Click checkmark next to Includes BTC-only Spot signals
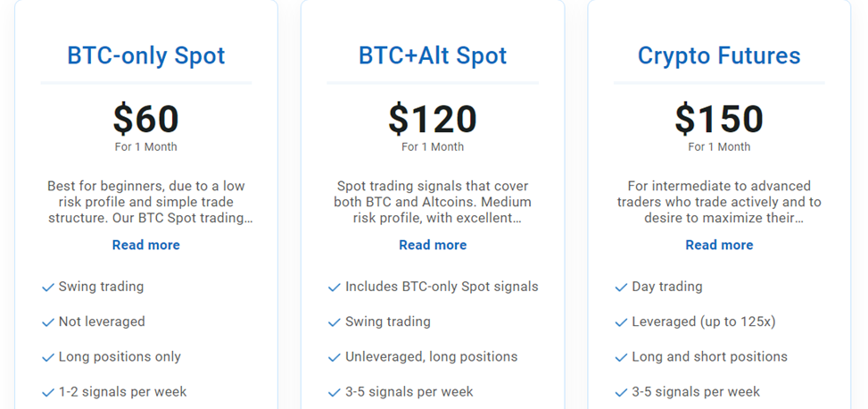 coord(335,288)
